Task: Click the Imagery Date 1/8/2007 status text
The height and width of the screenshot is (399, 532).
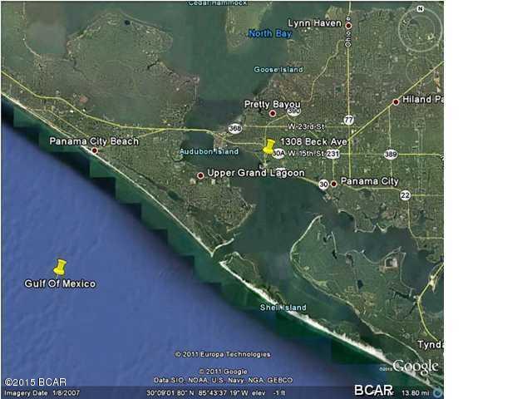Action: 42,393
